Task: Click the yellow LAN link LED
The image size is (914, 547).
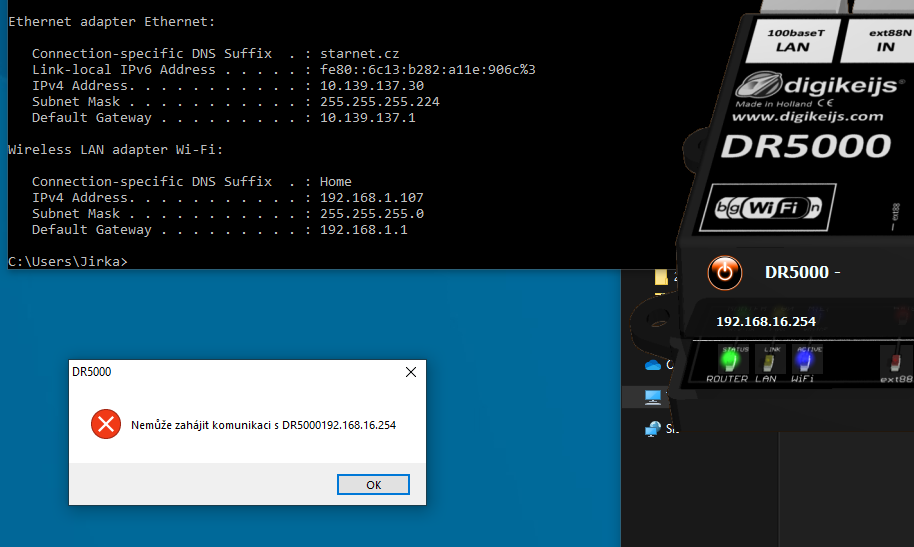Action: pos(767,359)
